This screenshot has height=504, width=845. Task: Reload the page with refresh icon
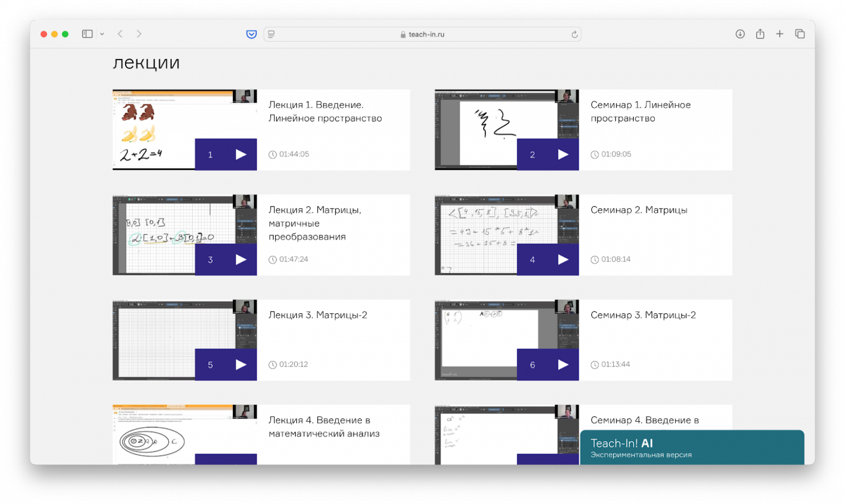(574, 34)
